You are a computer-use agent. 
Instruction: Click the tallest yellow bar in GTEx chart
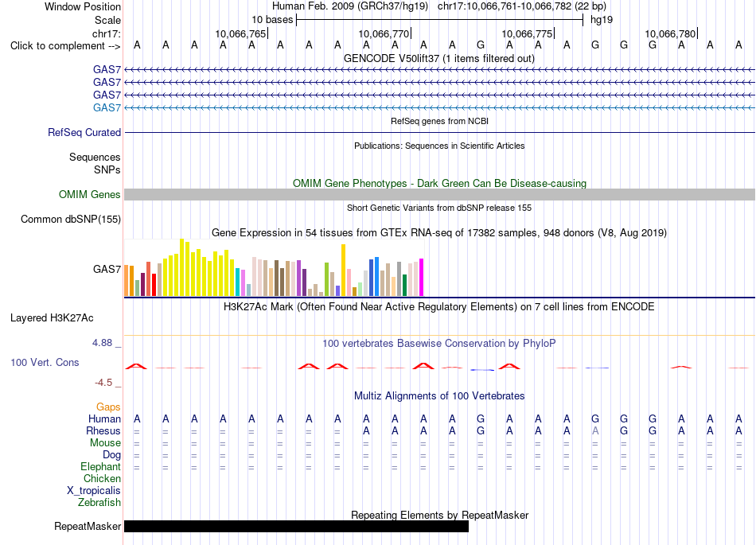tap(181, 267)
